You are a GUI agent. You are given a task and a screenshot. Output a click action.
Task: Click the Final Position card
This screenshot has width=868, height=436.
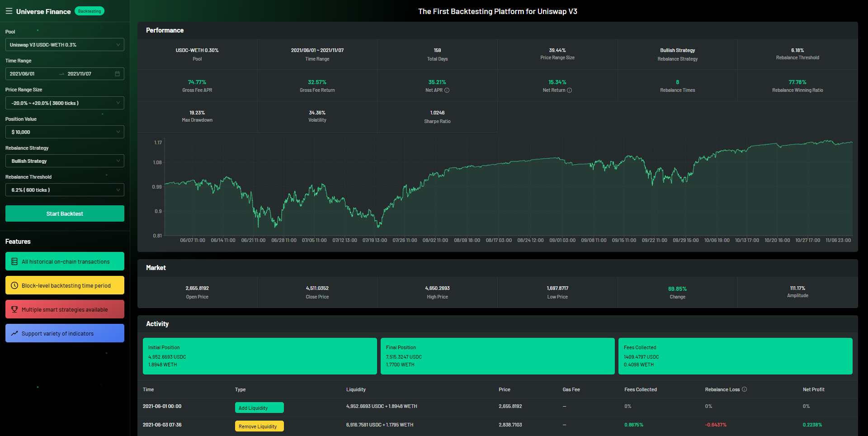coord(498,356)
